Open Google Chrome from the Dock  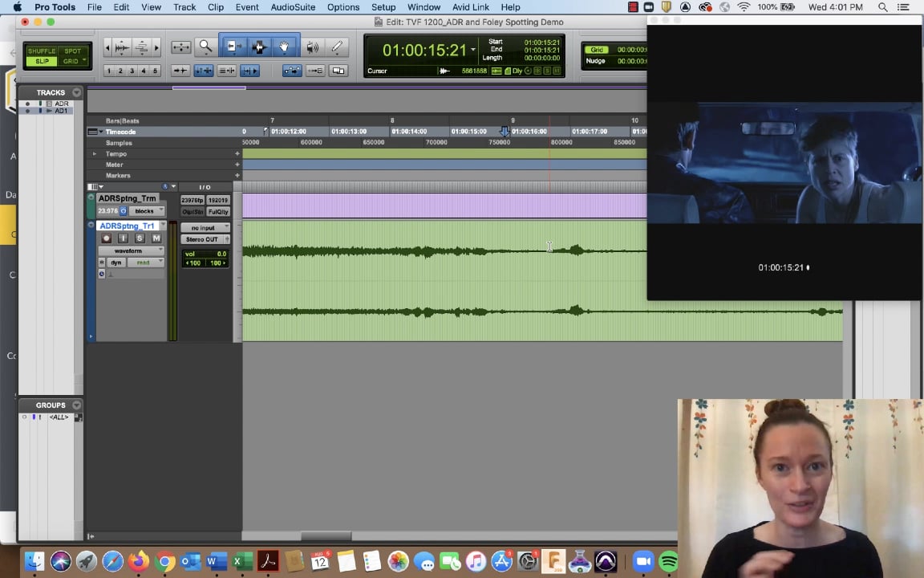[x=165, y=561]
